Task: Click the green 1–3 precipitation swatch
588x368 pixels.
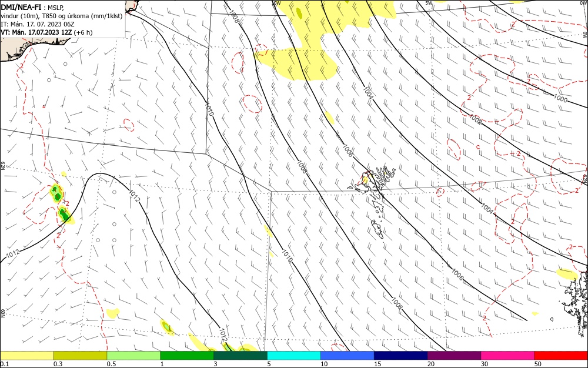Action: [x=187, y=356]
